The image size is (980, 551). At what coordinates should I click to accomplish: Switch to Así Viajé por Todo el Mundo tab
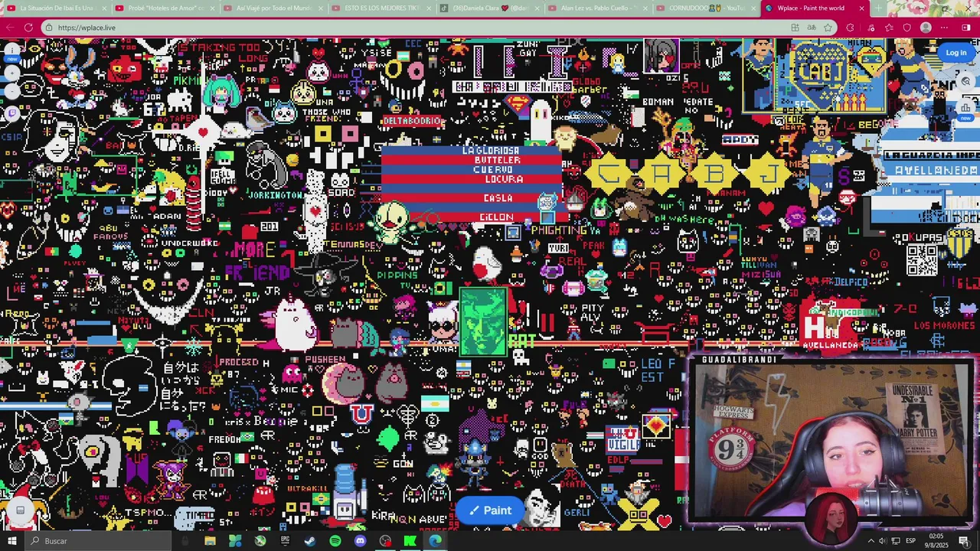coord(273,8)
